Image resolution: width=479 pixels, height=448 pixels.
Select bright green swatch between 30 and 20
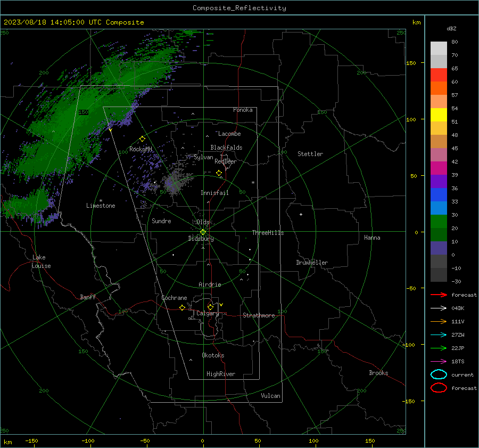pos(439,222)
